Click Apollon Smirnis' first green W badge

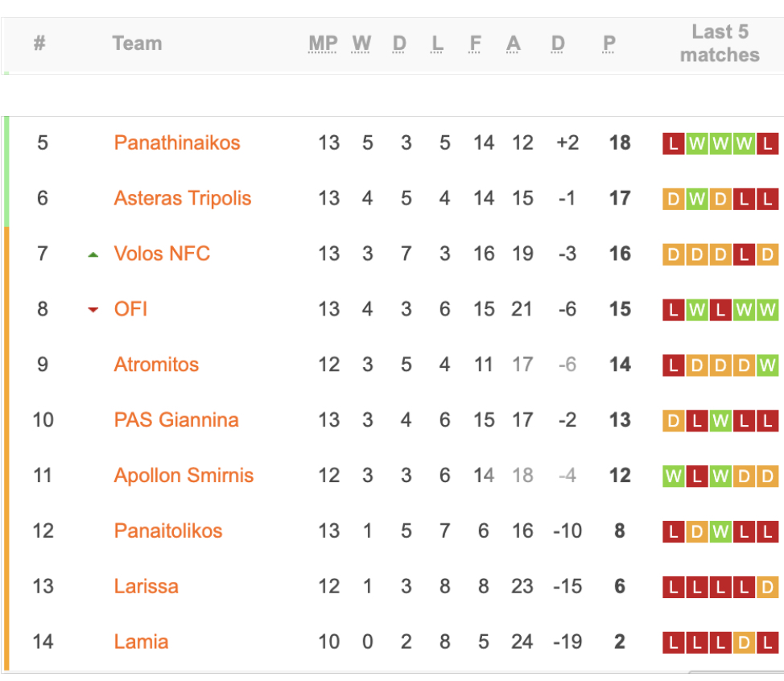coord(673,476)
